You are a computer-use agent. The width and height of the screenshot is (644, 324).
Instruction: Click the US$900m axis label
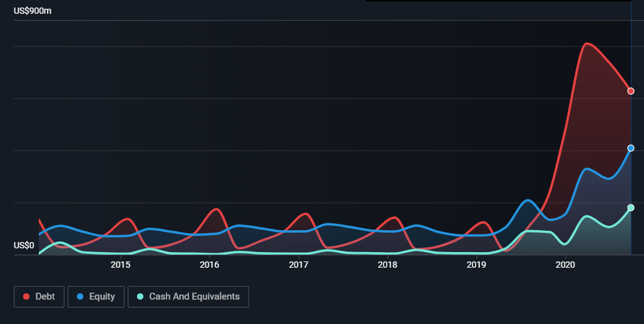coord(33,11)
